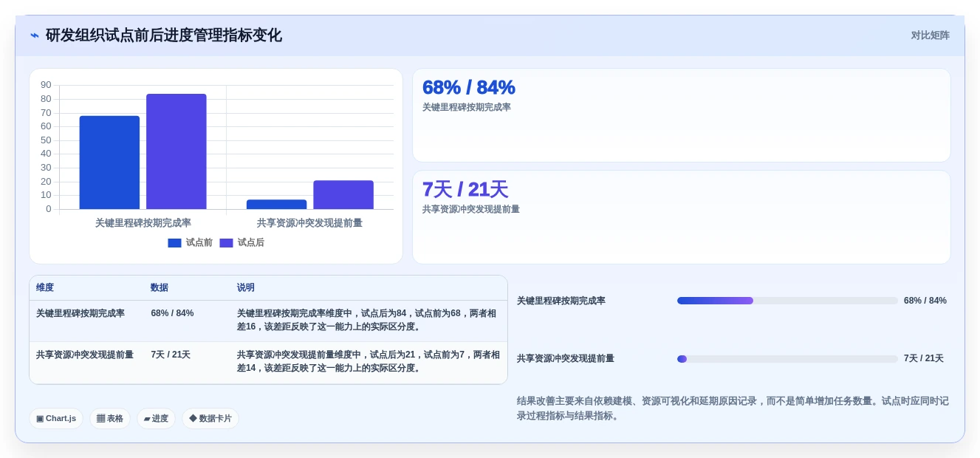Click the 进度 tag chip
Image resolution: width=980 pixels, height=458 pixels.
[x=156, y=419]
